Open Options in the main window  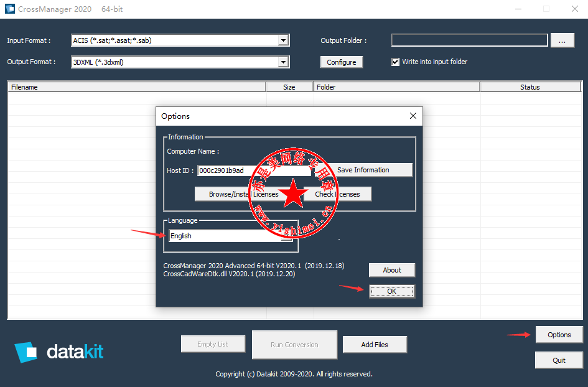click(x=559, y=335)
